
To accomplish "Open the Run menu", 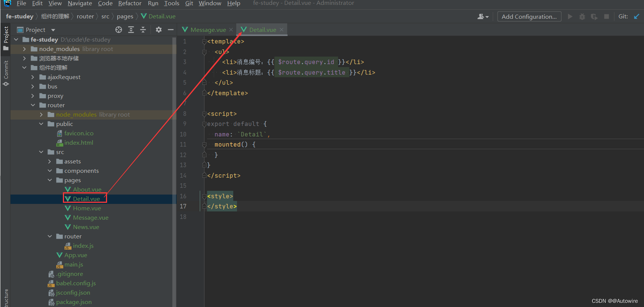I will coord(153,3).
